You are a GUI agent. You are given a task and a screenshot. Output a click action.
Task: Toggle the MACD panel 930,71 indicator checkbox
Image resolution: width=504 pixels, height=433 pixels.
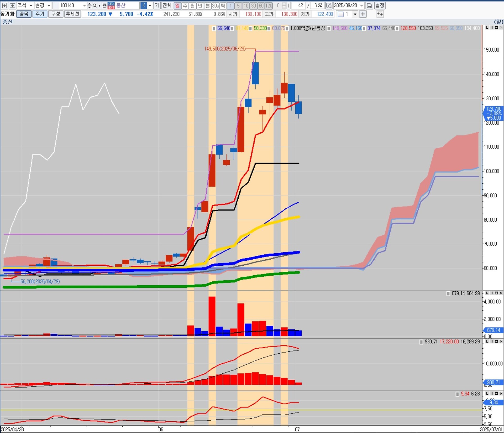[x=421, y=342]
